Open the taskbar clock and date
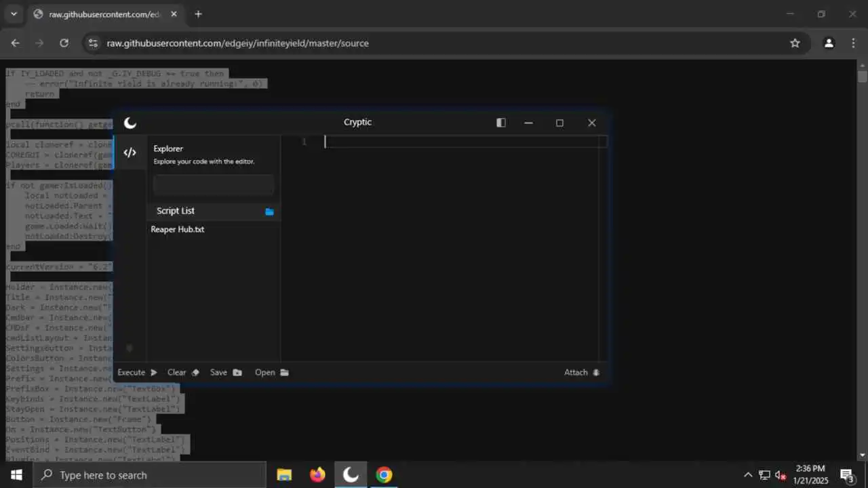 [x=811, y=474]
